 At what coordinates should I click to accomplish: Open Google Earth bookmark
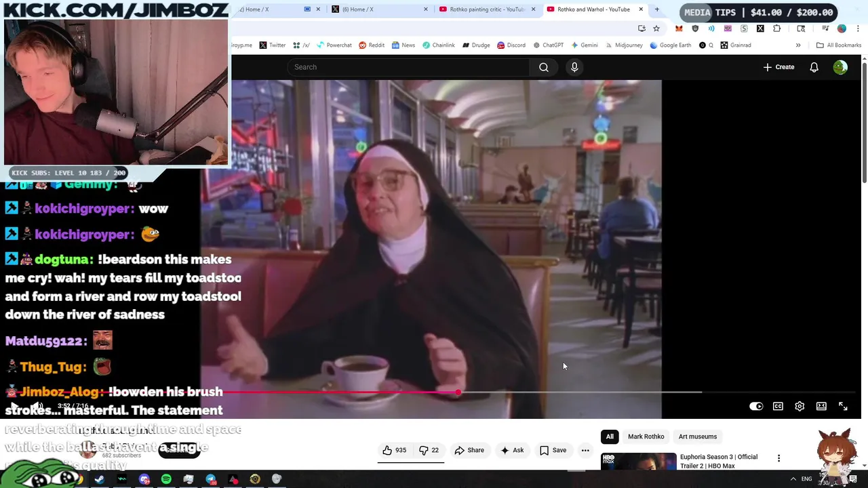click(671, 45)
